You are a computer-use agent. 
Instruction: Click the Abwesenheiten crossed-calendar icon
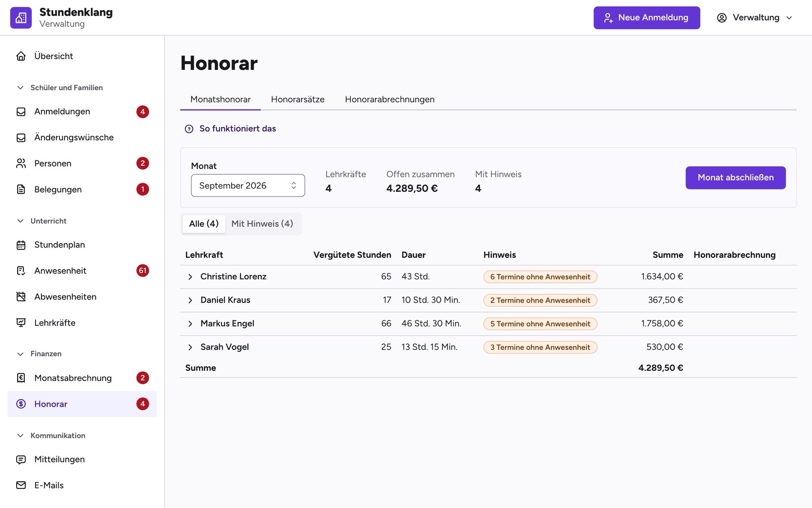(x=21, y=297)
